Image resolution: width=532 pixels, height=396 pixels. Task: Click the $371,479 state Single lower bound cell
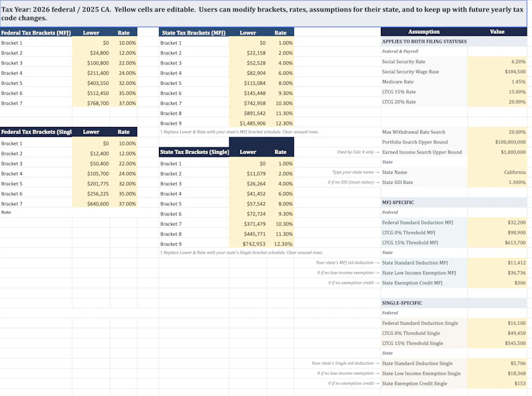point(247,224)
